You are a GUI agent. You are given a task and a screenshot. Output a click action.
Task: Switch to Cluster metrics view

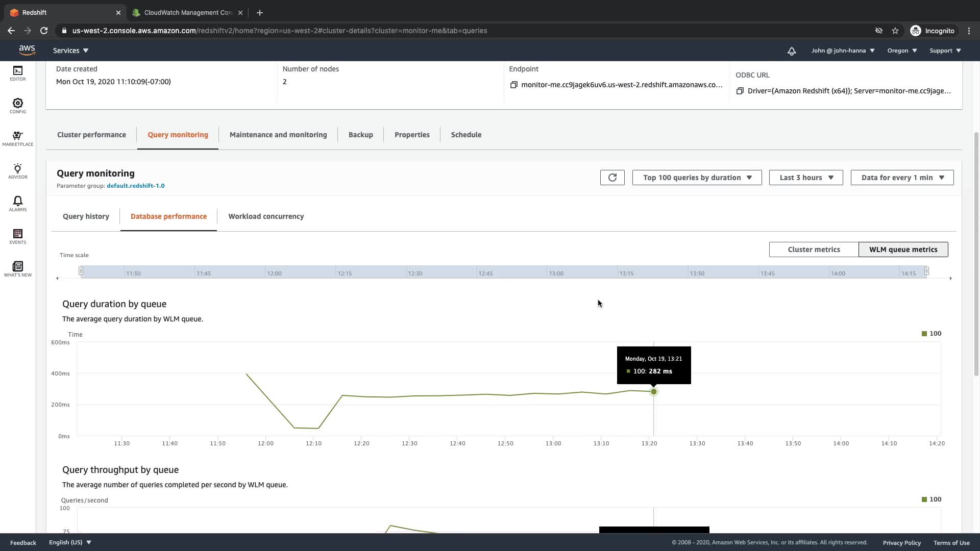814,249
